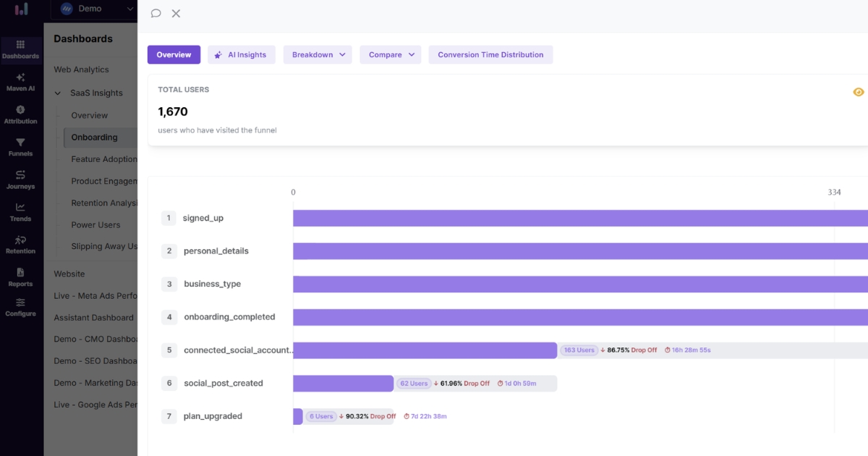Click the signed_up step label
The height and width of the screenshot is (456, 868).
[x=203, y=218]
